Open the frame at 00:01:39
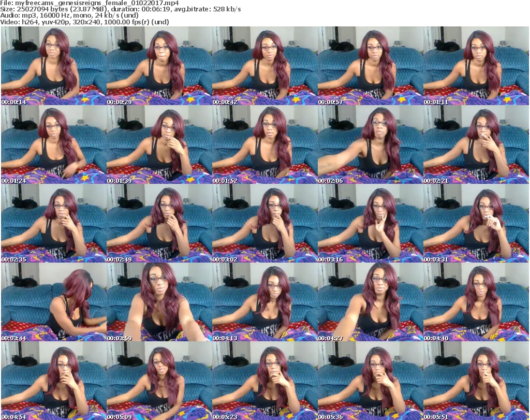 tap(159, 144)
